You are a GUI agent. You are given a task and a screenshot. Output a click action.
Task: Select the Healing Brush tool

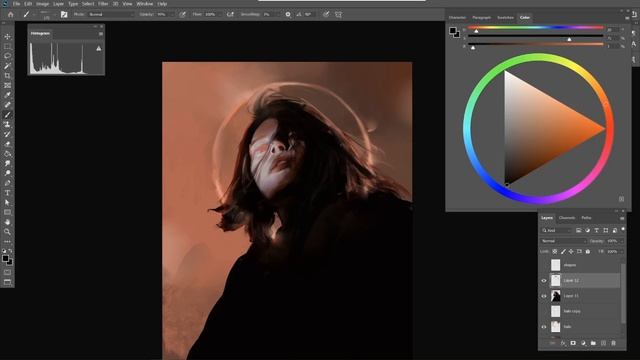coord(7,105)
